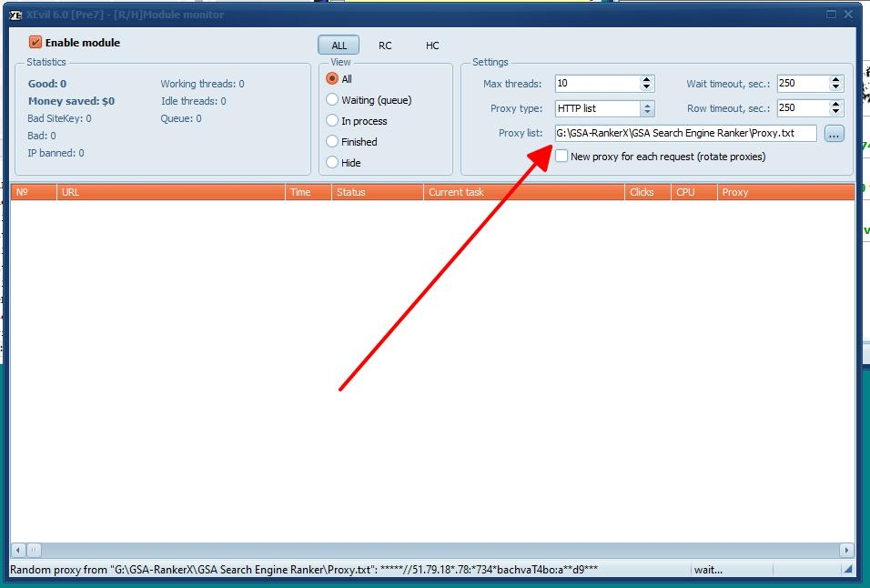Enable New proxy for each request option
Viewport: 870px width, 588px height.
(562, 157)
